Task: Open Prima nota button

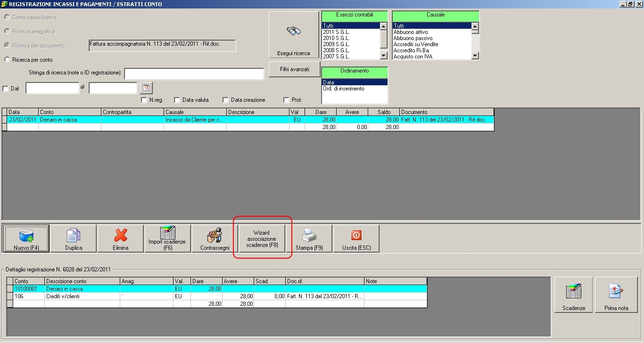Action: pos(616,294)
